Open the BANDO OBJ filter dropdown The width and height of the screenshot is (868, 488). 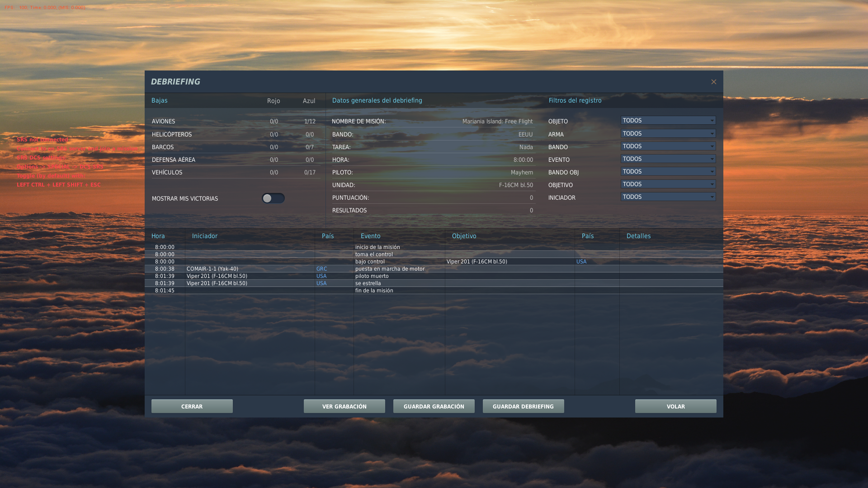point(668,172)
